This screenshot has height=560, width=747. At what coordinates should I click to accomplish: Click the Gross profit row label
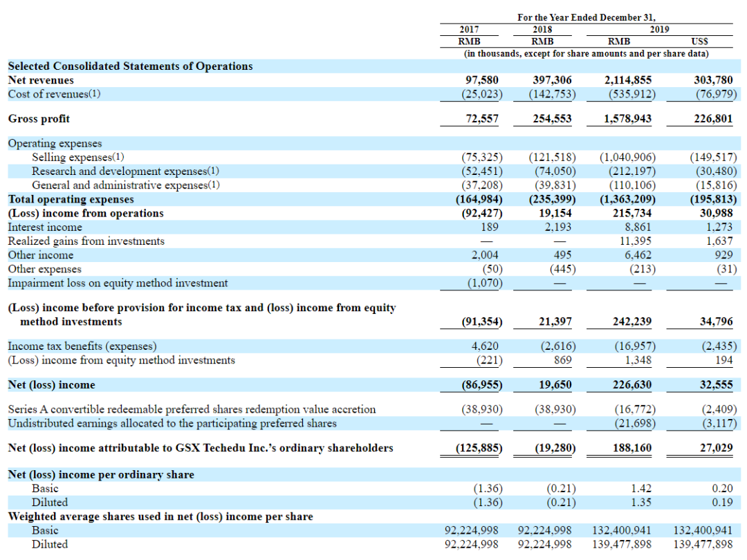[x=39, y=119]
